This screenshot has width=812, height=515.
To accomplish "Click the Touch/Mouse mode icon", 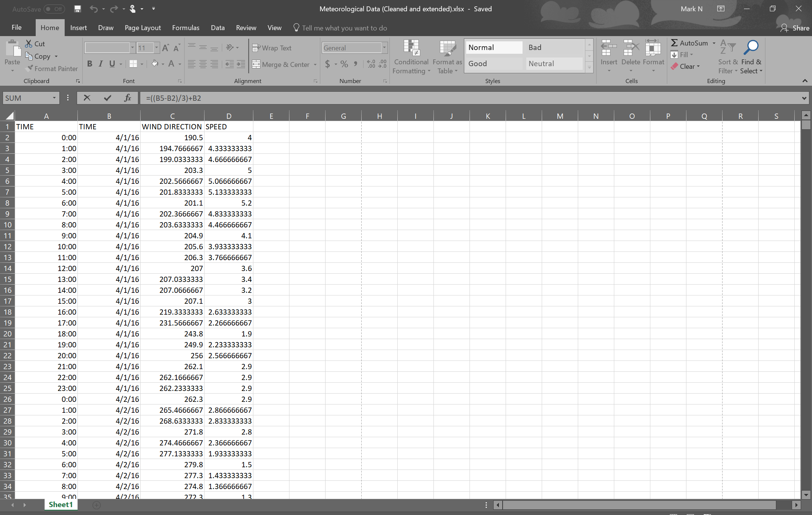I will click(x=133, y=9).
